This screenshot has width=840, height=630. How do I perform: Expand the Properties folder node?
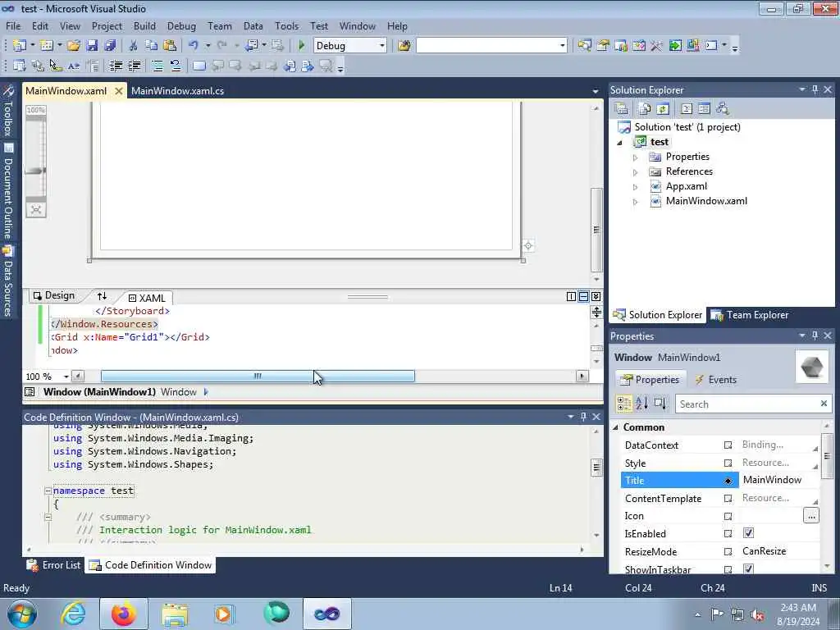tap(636, 157)
